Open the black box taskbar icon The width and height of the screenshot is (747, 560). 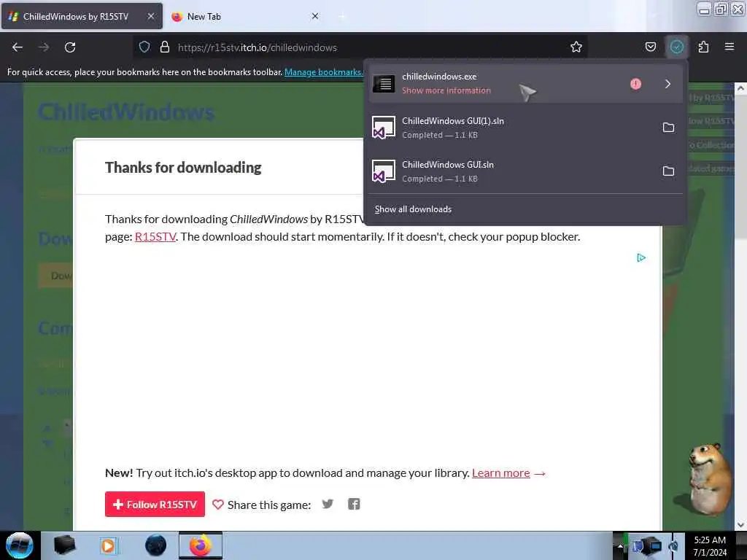(x=64, y=545)
